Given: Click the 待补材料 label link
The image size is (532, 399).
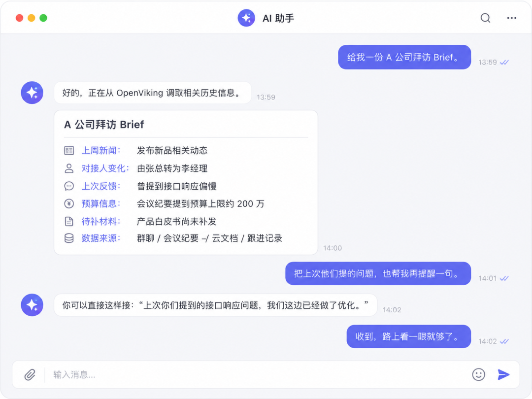Looking at the screenshot, I should (101, 222).
